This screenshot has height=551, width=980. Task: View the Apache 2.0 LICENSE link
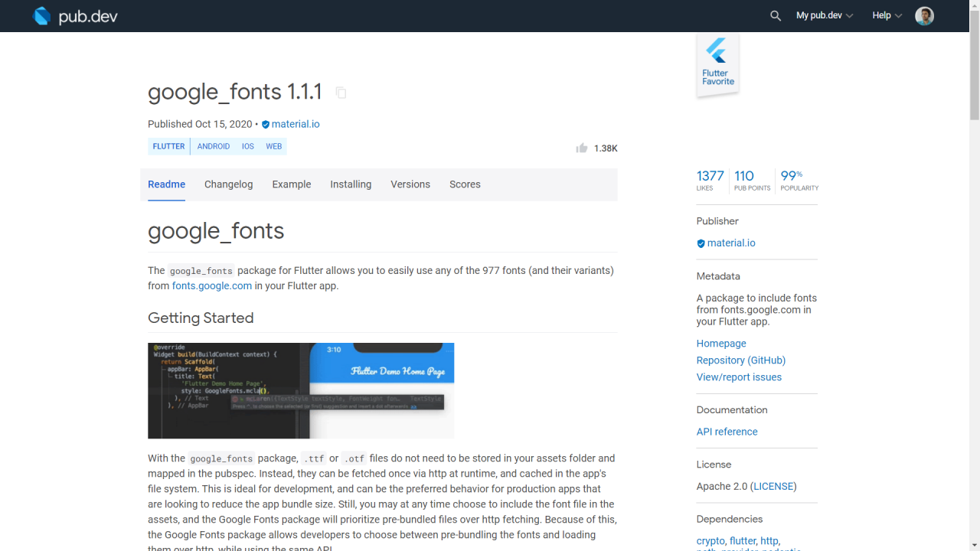click(773, 486)
